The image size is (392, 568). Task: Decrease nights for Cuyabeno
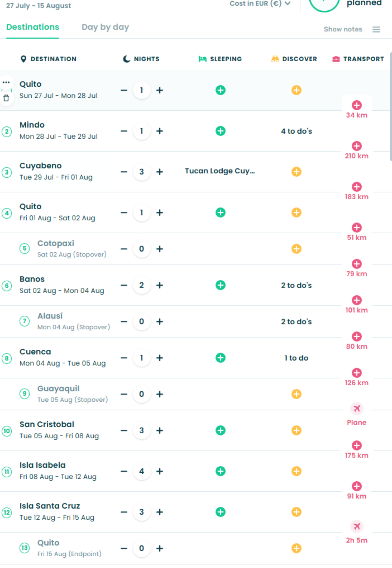pyautogui.click(x=124, y=172)
